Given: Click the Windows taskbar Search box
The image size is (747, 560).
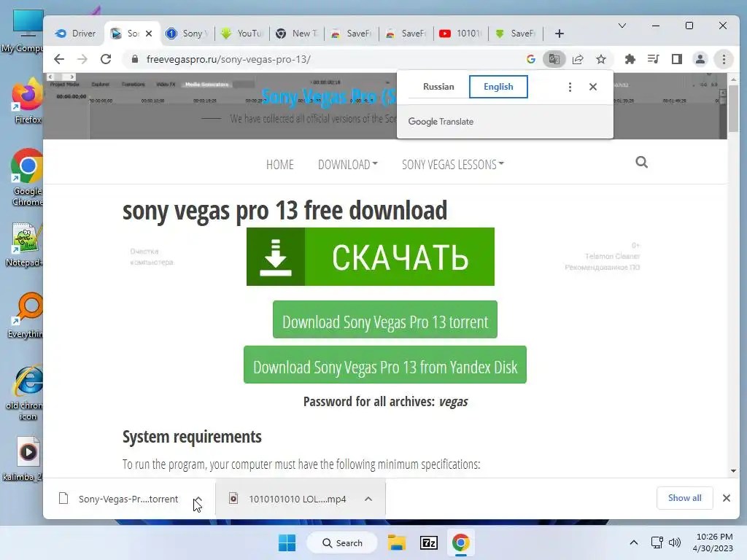Looking at the screenshot, I should [342, 542].
